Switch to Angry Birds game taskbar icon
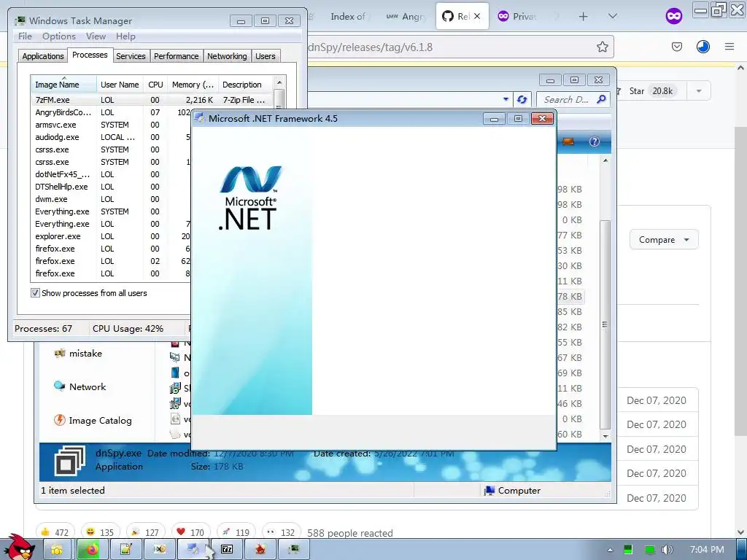The image size is (747, 560). (x=260, y=550)
